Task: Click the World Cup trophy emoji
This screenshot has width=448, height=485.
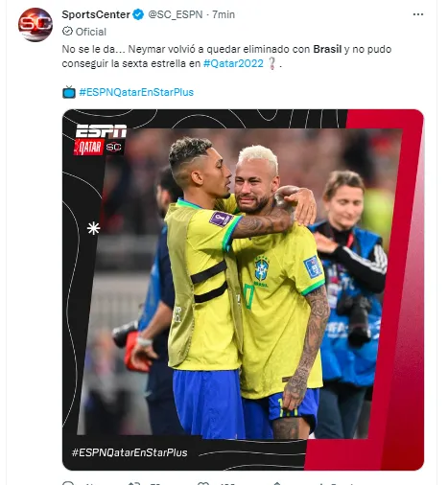Action: (x=271, y=63)
